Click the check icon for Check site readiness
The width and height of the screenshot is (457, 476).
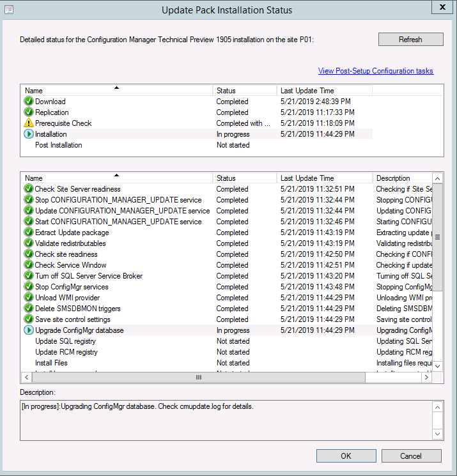point(29,254)
